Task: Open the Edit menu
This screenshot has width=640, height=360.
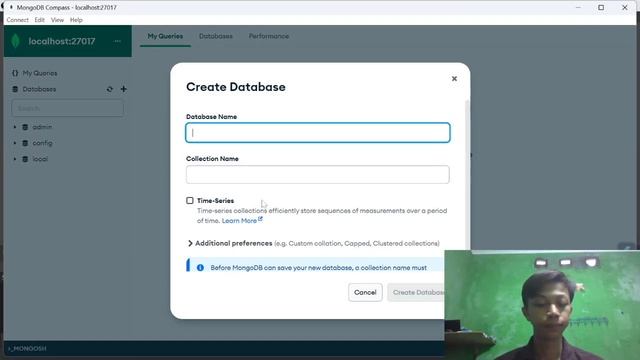Action: point(40,20)
